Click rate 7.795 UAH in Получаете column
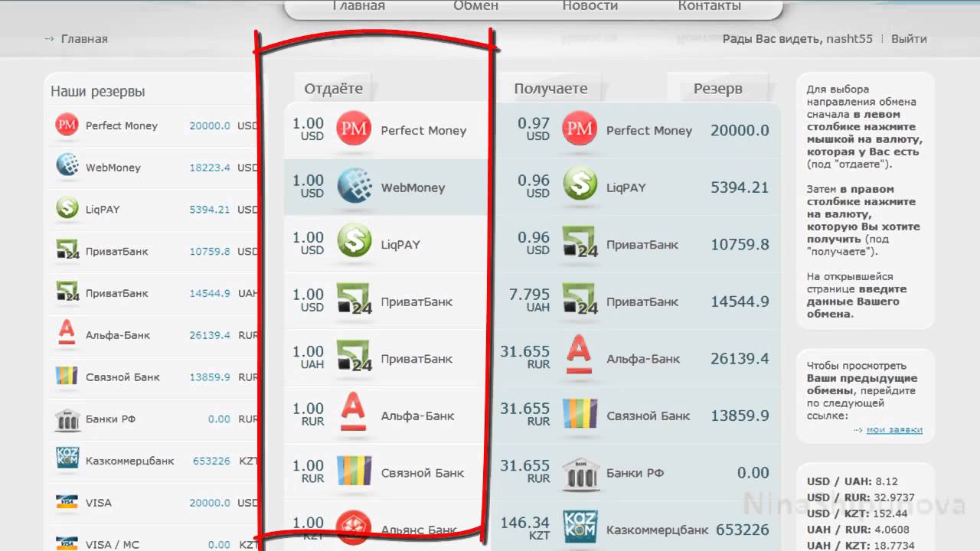This screenshot has height=551, width=980. [x=530, y=300]
